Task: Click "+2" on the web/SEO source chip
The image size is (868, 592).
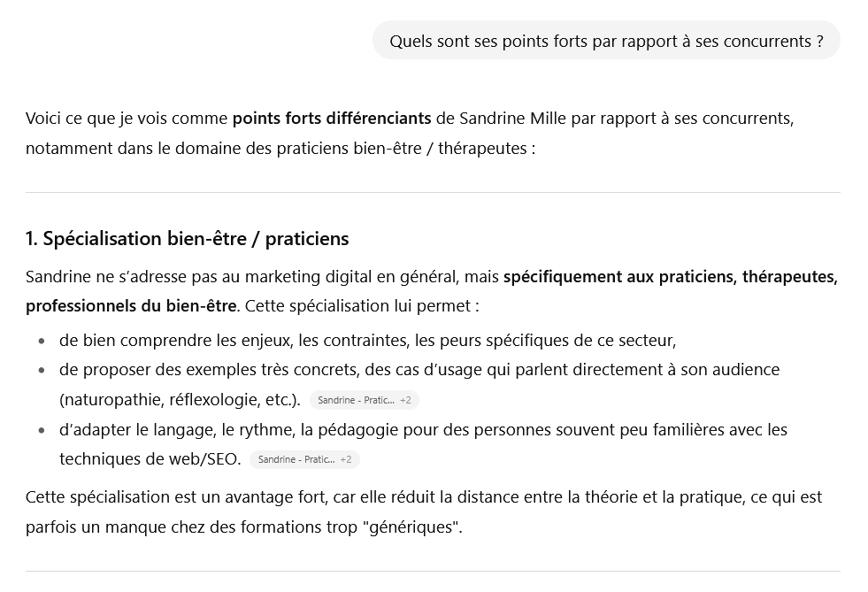Action: point(346,460)
